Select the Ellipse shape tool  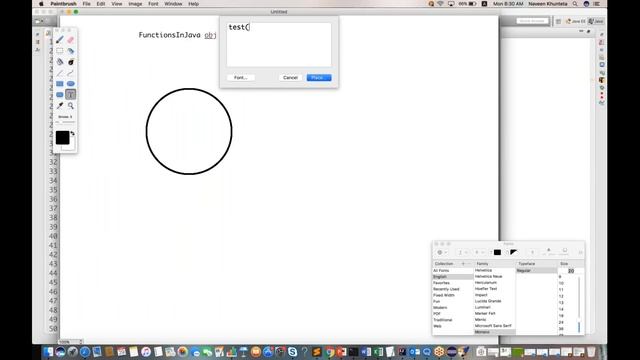(x=71, y=84)
